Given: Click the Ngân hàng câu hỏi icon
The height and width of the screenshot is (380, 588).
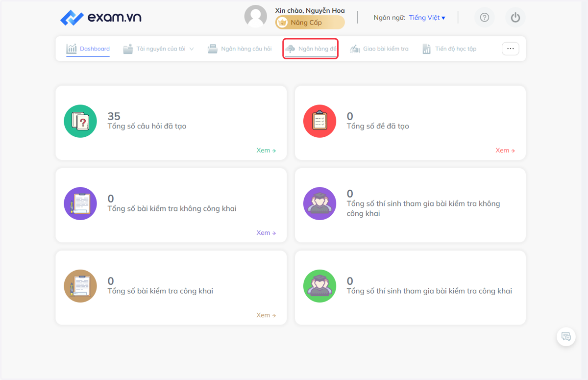Looking at the screenshot, I should pos(212,49).
